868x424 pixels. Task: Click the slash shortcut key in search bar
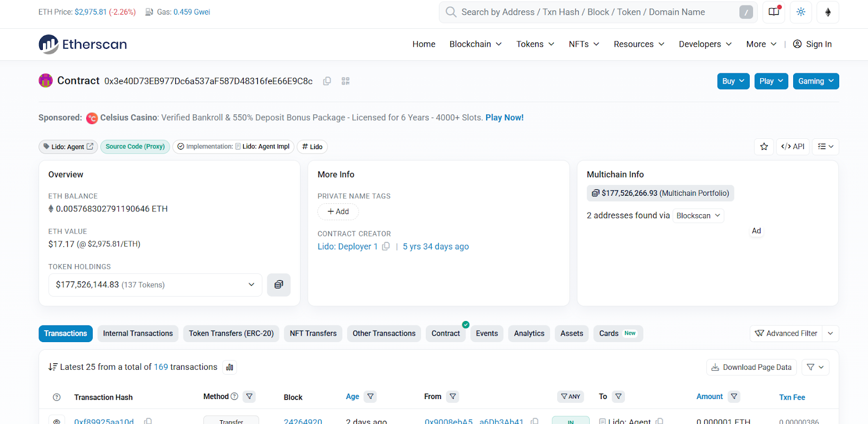[x=746, y=12]
